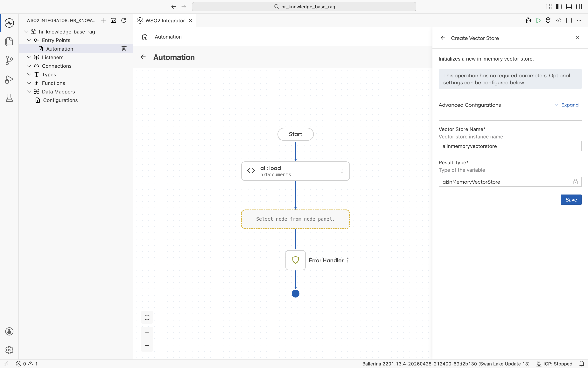The height and width of the screenshot is (368, 588).
Task: Open notifications bell in status bar
Action: coord(582,364)
